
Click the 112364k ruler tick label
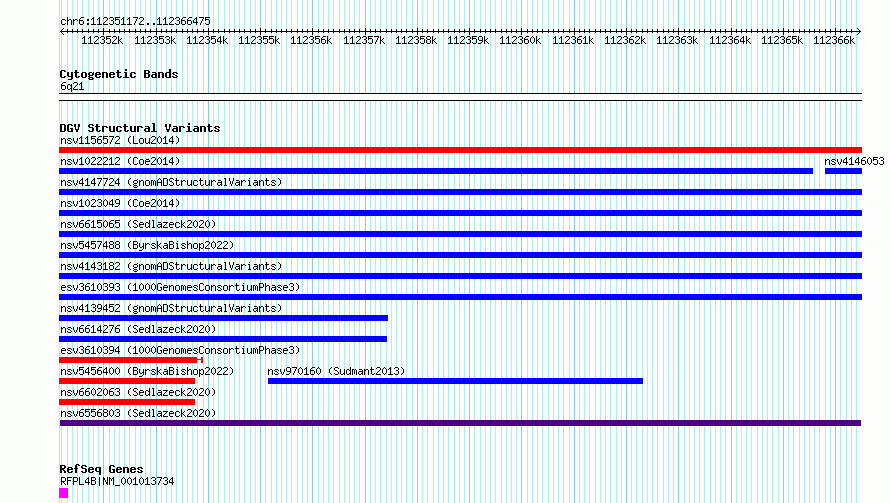730,40
